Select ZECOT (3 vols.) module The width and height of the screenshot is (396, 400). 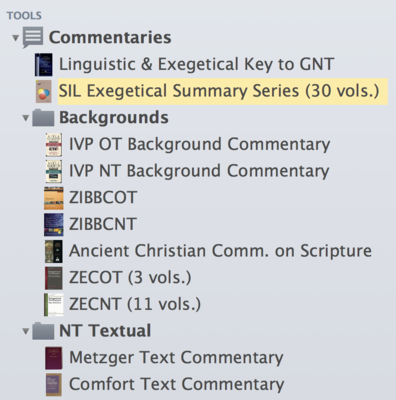coord(130,278)
